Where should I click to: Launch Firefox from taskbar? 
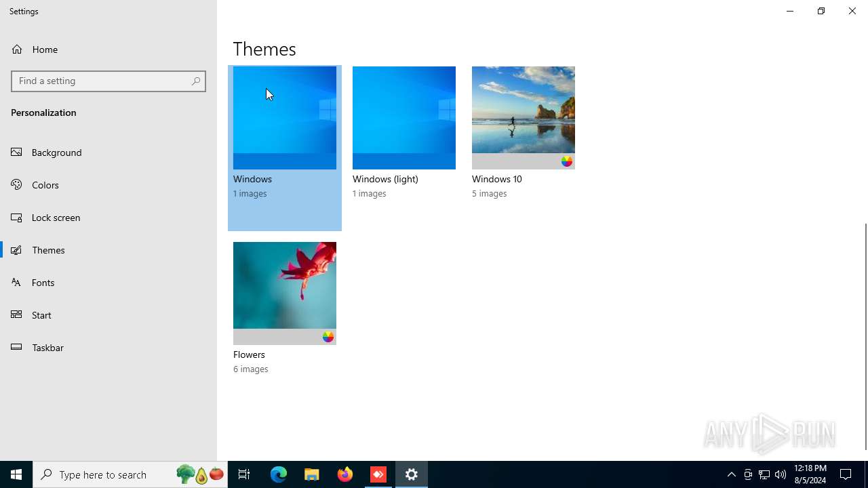(x=345, y=474)
